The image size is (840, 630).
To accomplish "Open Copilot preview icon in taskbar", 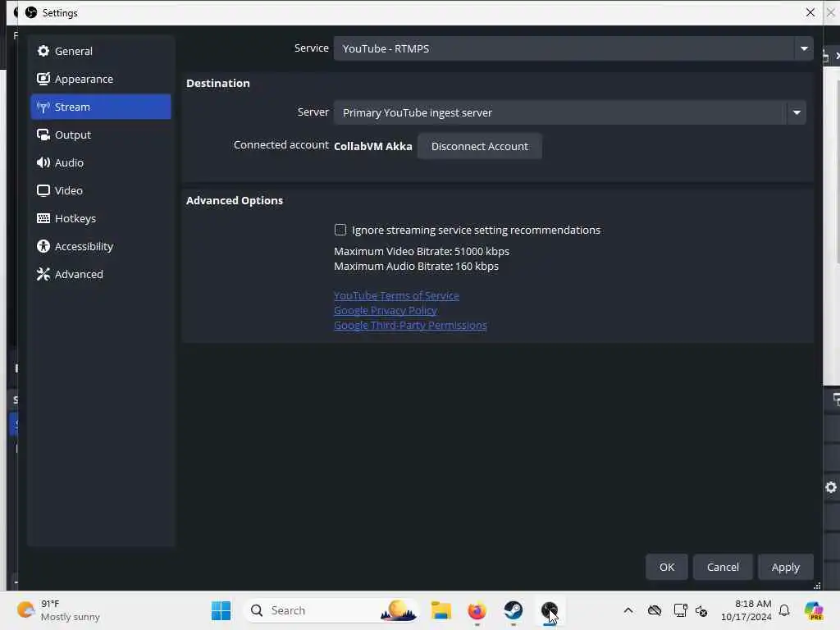I will 814,610.
